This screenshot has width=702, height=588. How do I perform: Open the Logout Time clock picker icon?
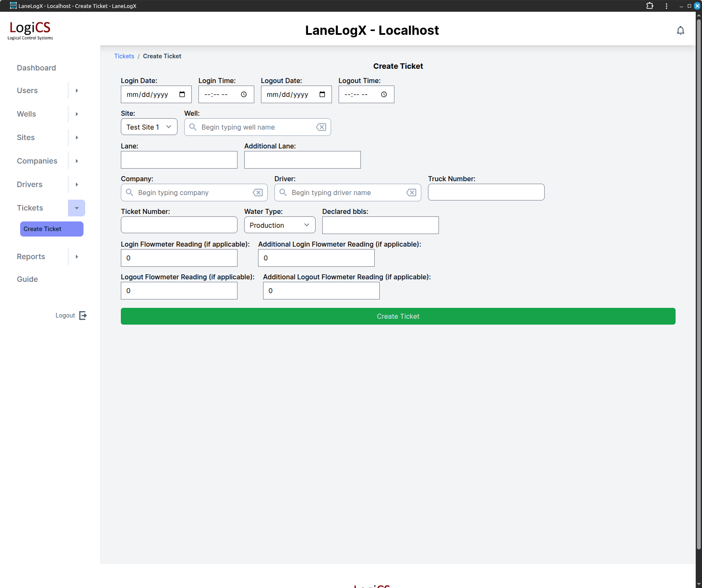click(384, 94)
